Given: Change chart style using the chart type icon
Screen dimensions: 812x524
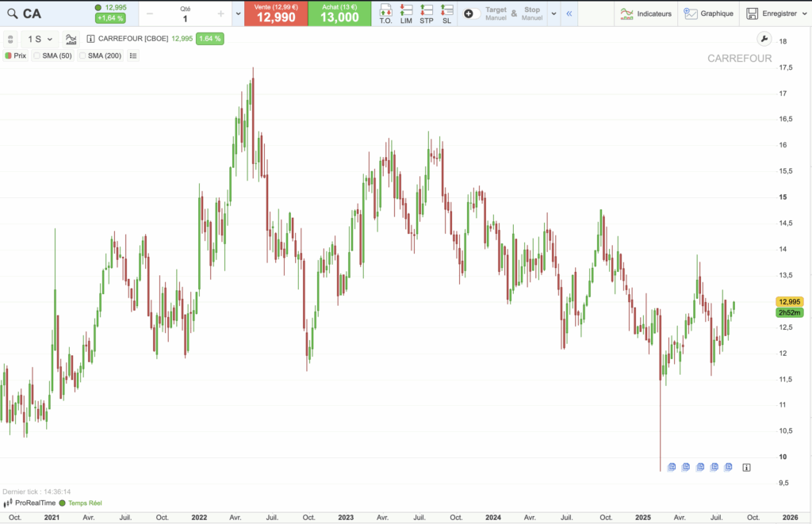Looking at the screenshot, I should [71, 38].
